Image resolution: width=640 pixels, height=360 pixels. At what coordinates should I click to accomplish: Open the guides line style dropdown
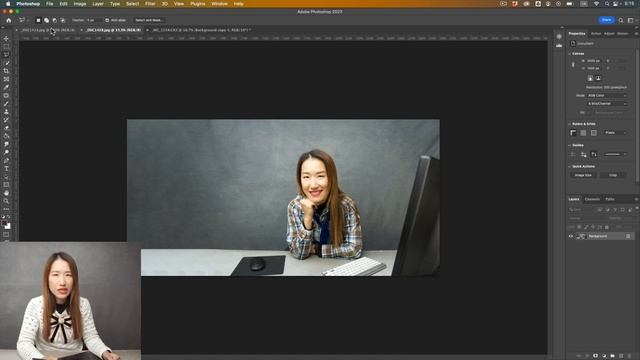[616, 154]
